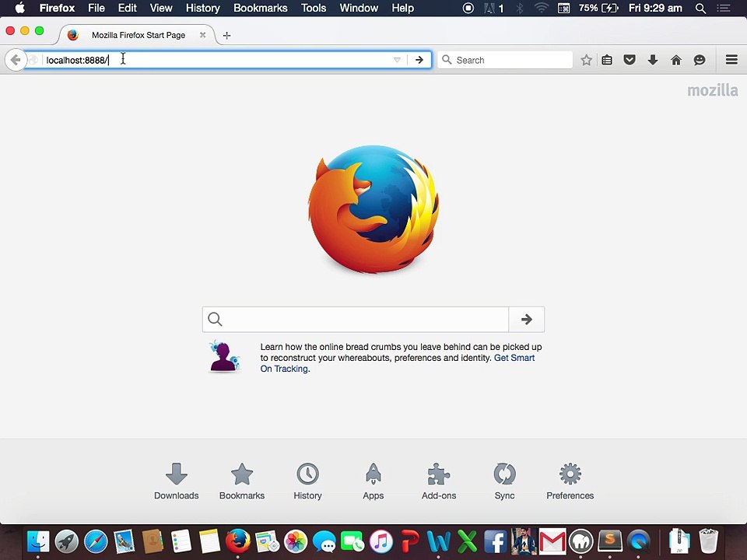This screenshot has height=560, width=747.
Task: Open Gmail icon in the Dock
Action: pos(552,542)
